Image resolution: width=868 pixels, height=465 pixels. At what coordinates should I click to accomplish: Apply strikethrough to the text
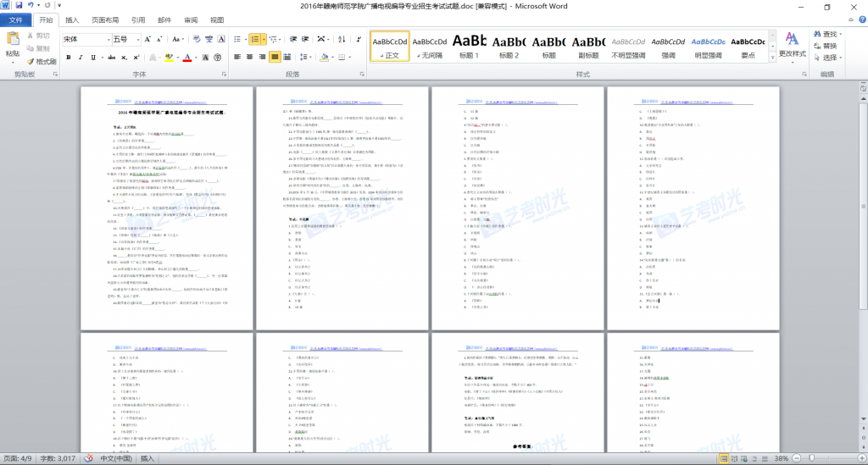[109, 58]
